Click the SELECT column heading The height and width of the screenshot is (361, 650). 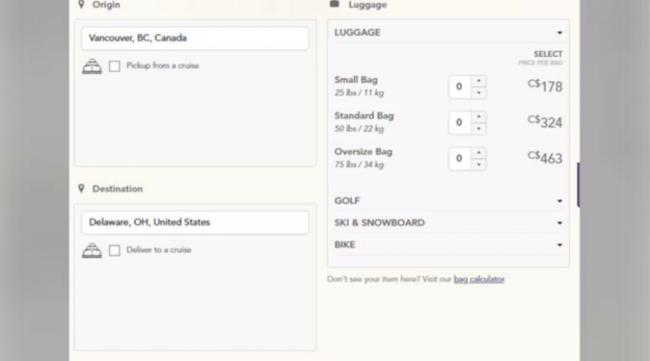click(548, 54)
